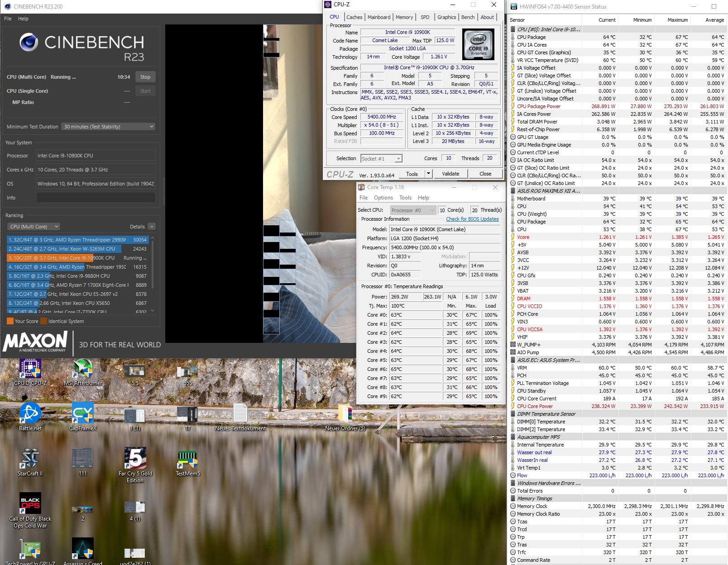Launch MSI Afterburner from the desktop
728x565 pixels.
click(x=83, y=372)
